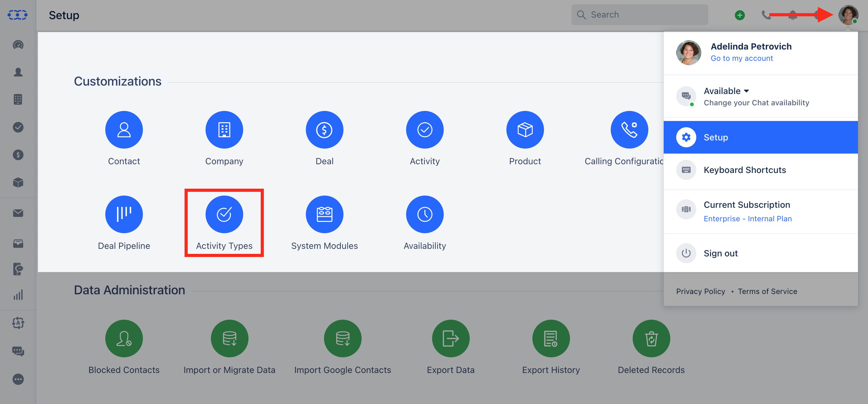Click the Go to my account link
This screenshot has width=868, height=404.
pos(742,58)
